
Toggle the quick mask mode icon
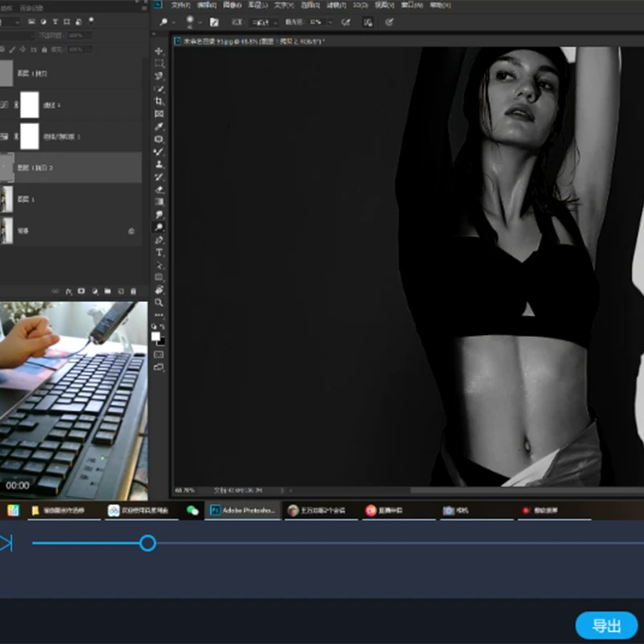point(159,354)
